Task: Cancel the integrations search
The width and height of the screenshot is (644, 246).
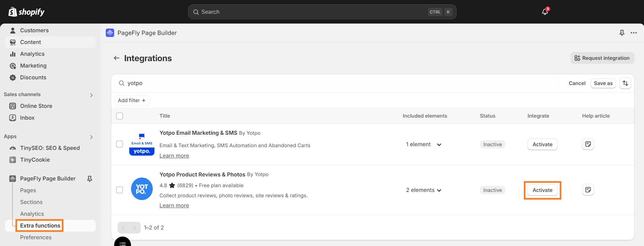Action: pos(577,83)
